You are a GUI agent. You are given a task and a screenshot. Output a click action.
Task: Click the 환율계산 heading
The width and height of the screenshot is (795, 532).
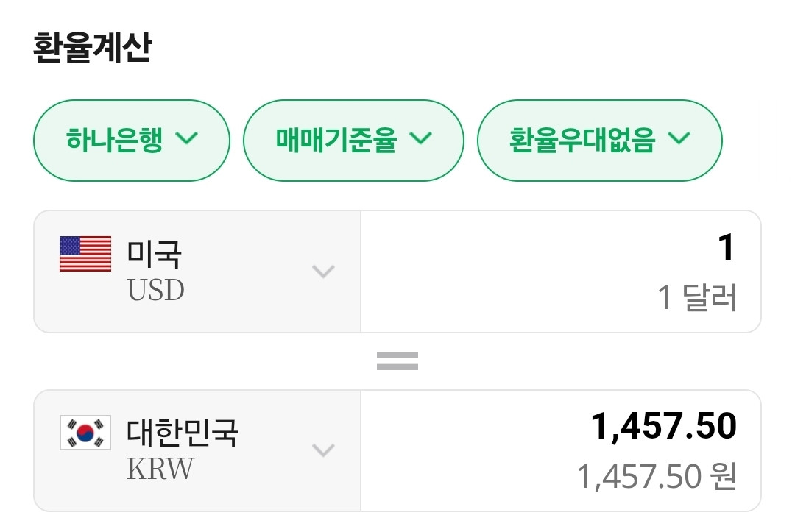point(92,48)
